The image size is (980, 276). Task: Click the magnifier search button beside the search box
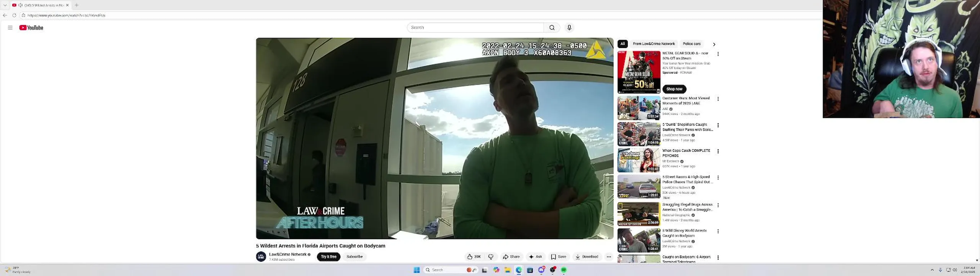pos(552,28)
